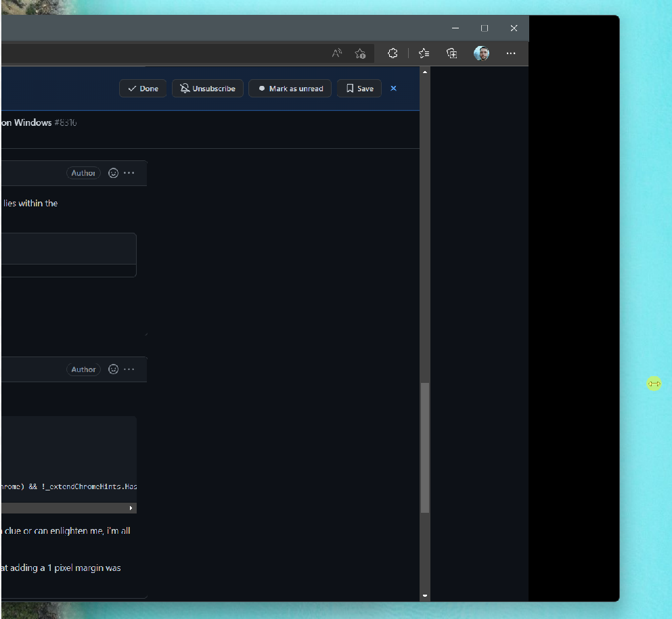Open the Extensions puzzle icon in Edge toolbar

coord(393,53)
